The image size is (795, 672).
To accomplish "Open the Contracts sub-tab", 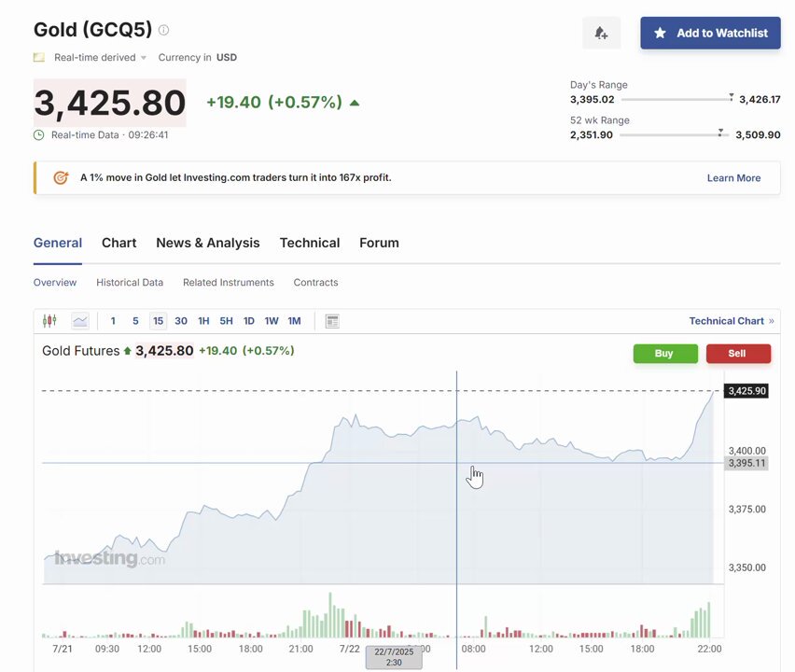I will pyautogui.click(x=316, y=283).
